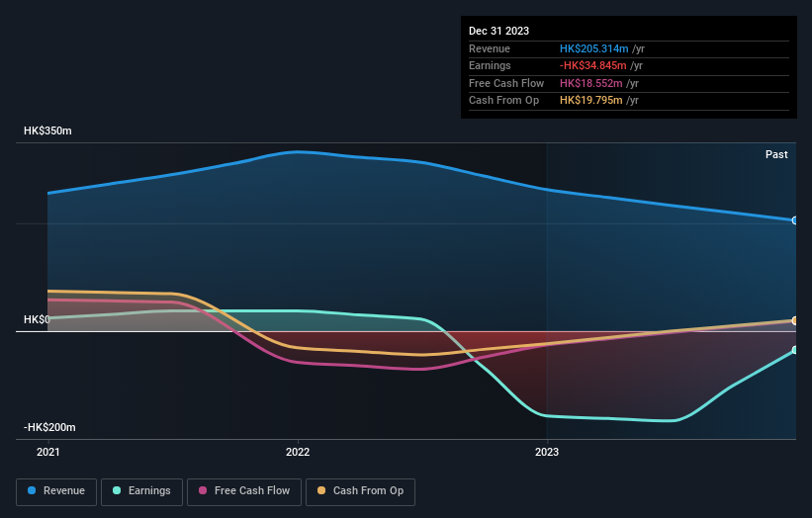Click the Past label on chart

[776, 154]
